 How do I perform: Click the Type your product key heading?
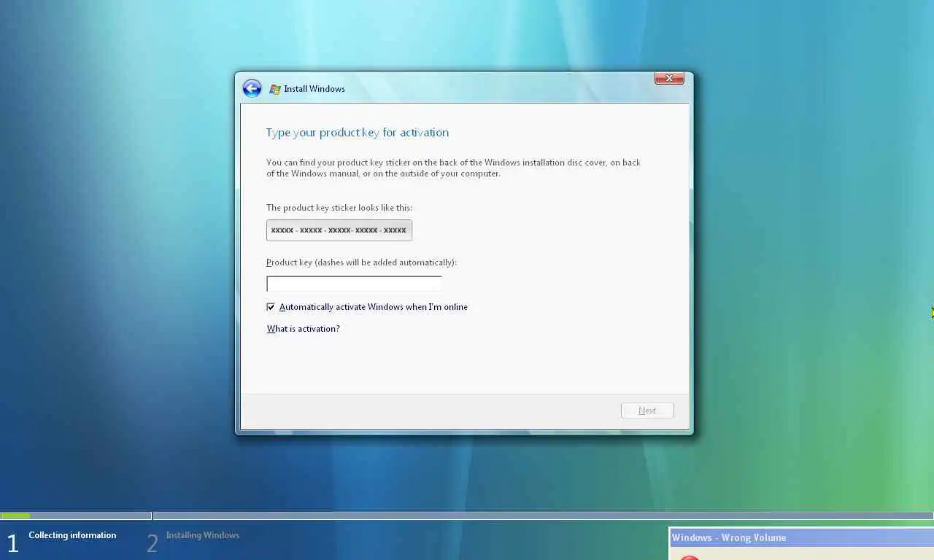click(358, 133)
